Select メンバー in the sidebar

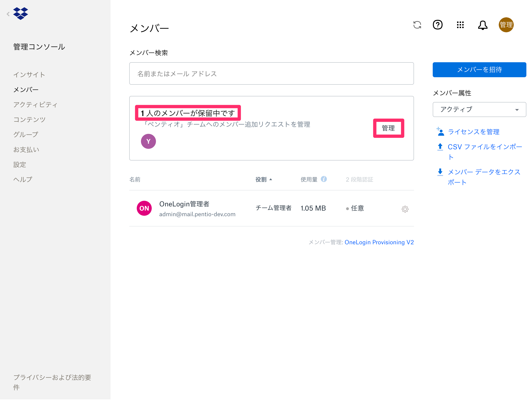click(26, 90)
